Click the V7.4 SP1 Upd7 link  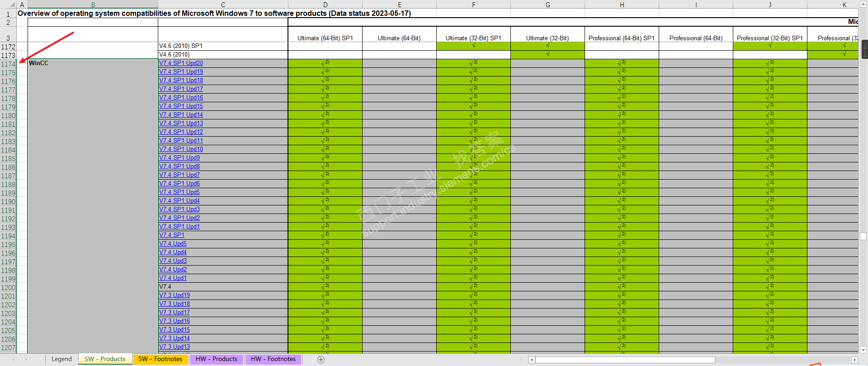click(x=179, y=175)
